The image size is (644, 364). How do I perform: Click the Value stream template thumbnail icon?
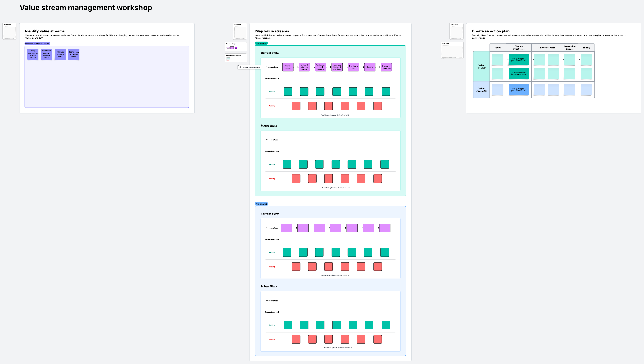click(228, 59)
